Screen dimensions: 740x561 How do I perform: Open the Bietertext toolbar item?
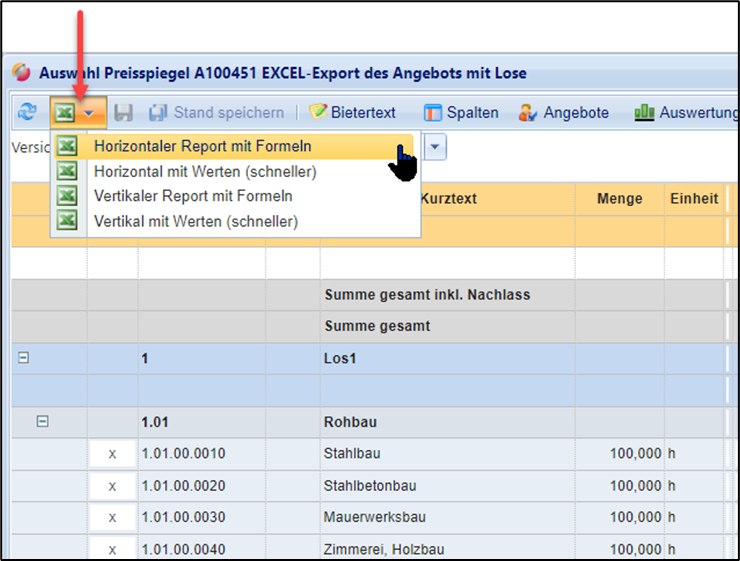pyautogui.click(x=352, y=113)
